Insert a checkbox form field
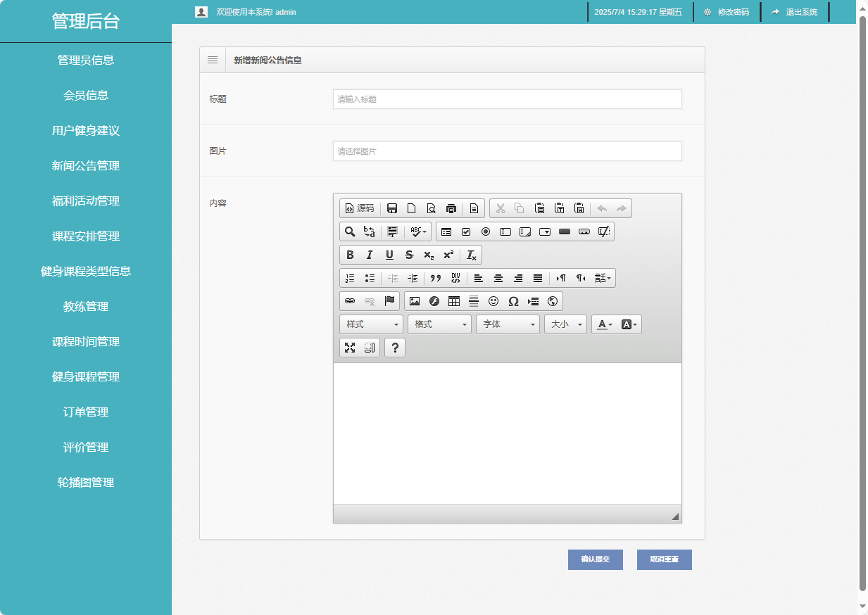The image size is (868, 615). [466, 232]
